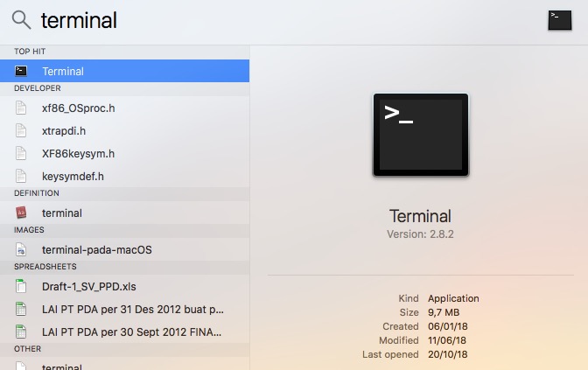The width and height of the screenshot is (588, 370).
Task: Open LAI PT PDA per 30 Sept 2012 spreadsheet
Action: point(131,332)
